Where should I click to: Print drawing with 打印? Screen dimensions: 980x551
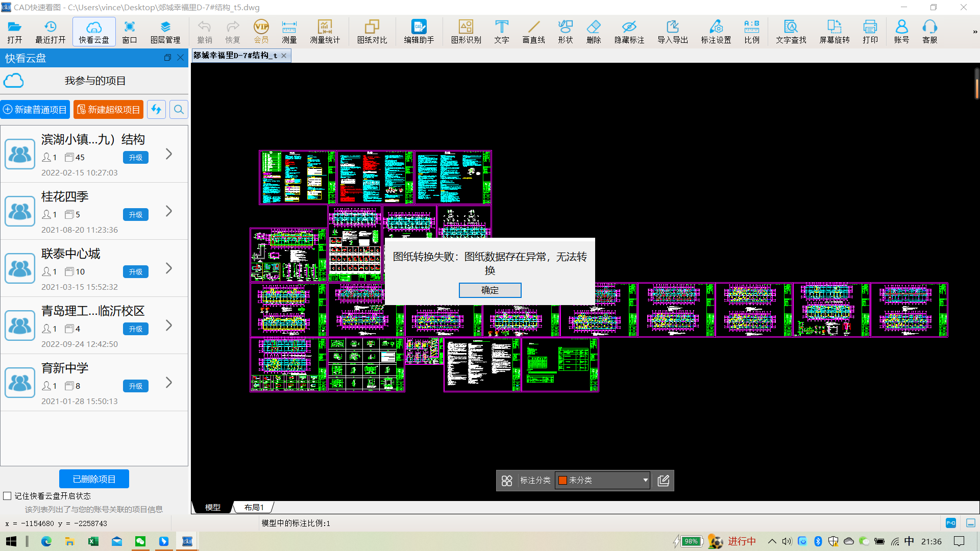click(870, 32)
